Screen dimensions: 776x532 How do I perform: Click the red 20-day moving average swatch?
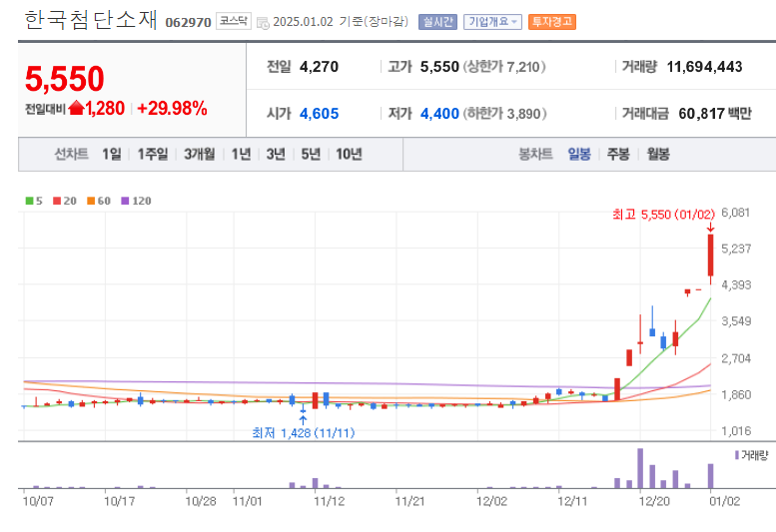[57, 201]
